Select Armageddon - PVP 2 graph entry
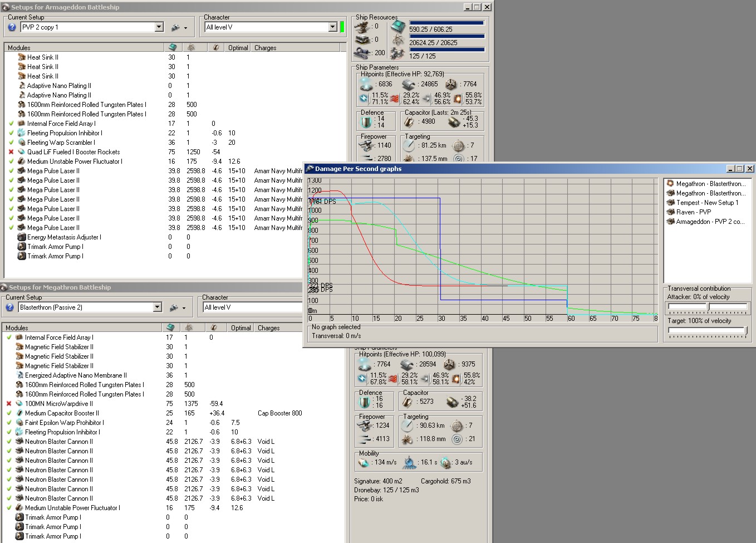The image size is (756, 543). click(710, 222)
